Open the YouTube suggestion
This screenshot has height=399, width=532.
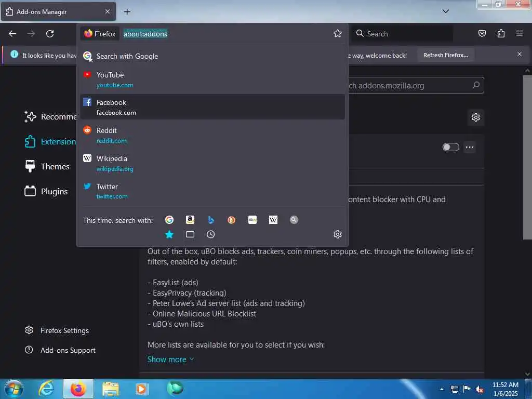tap(212, 79)
